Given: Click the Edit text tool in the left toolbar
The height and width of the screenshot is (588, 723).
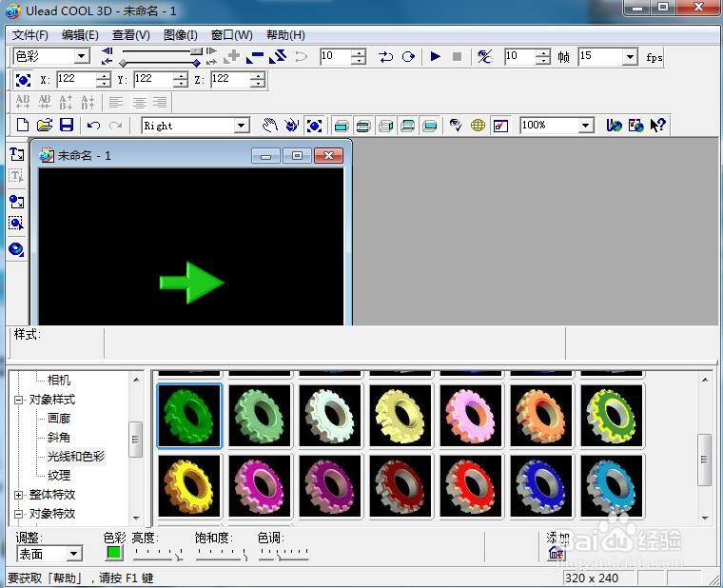Looking at the screenshot, I should (16, 176).
